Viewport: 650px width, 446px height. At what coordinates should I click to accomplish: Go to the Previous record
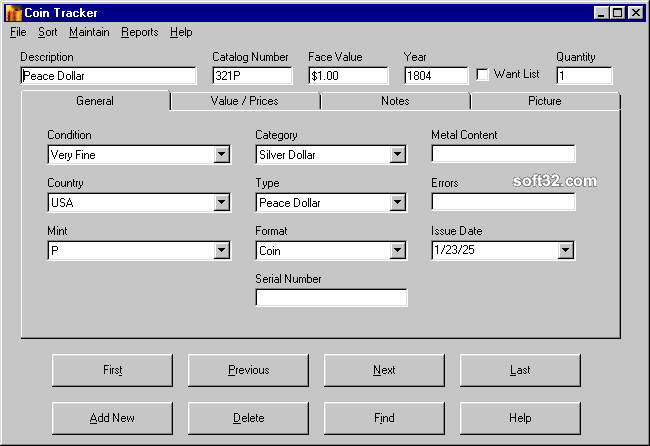pos(248,370)
